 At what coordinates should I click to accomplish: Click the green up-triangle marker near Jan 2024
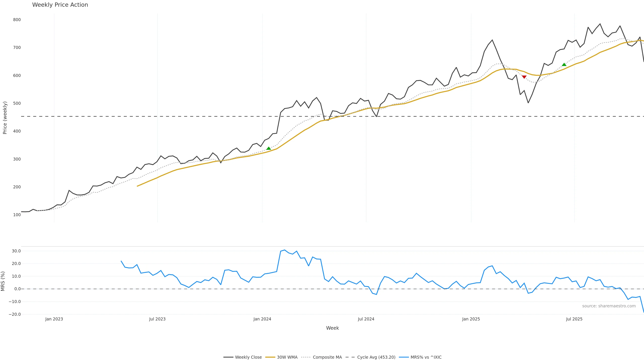[x=269, y=148]
